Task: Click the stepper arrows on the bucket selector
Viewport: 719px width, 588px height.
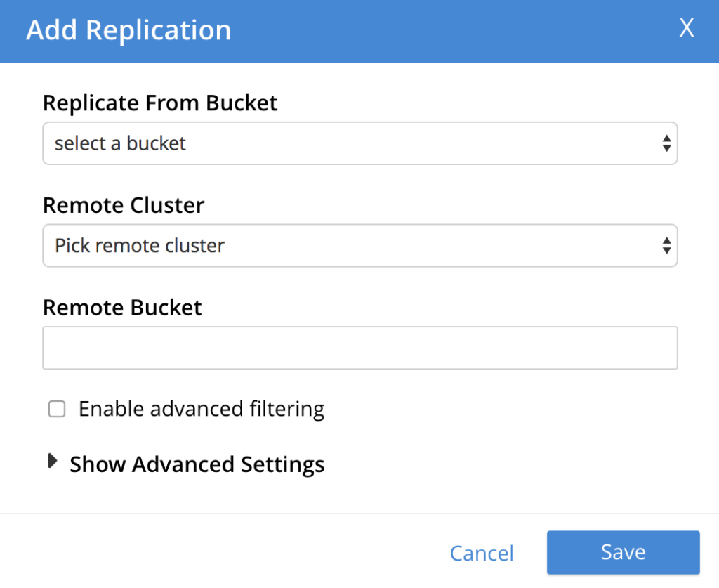Action: click(x=666, y=143)
